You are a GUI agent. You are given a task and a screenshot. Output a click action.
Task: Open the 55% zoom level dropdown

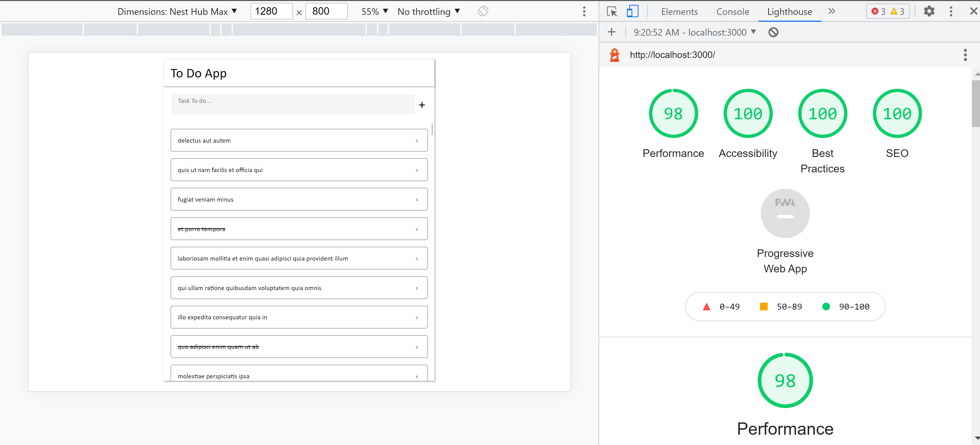pyautogui.click(x=374, y=11)
